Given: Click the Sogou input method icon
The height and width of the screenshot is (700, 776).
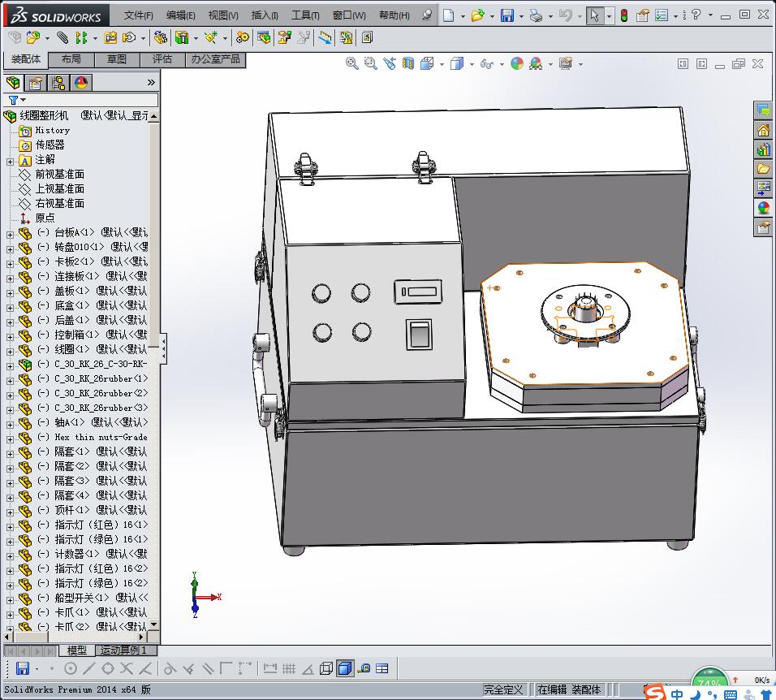Looking at the screenshot, I should [654, 692].
